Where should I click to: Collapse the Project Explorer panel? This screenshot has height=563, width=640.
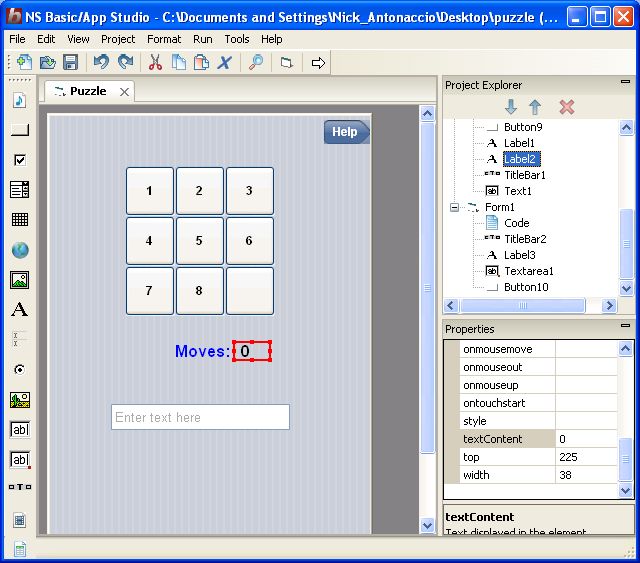(625, 82)
